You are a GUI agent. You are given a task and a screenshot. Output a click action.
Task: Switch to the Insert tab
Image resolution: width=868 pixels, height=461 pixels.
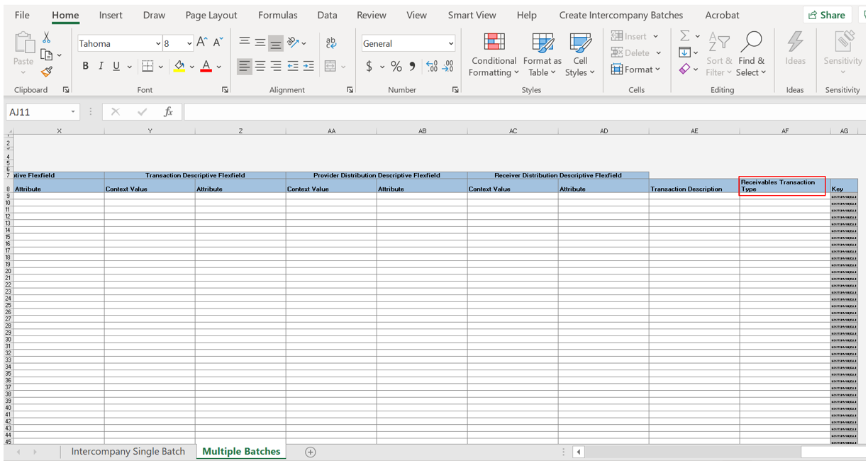pyautogui.click(x=111, y=15)
